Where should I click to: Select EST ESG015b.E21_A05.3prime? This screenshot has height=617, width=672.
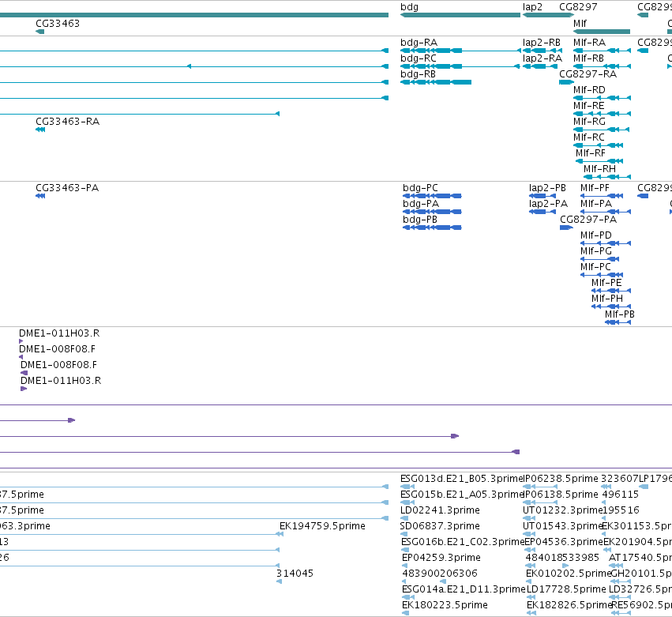point(462,495)
